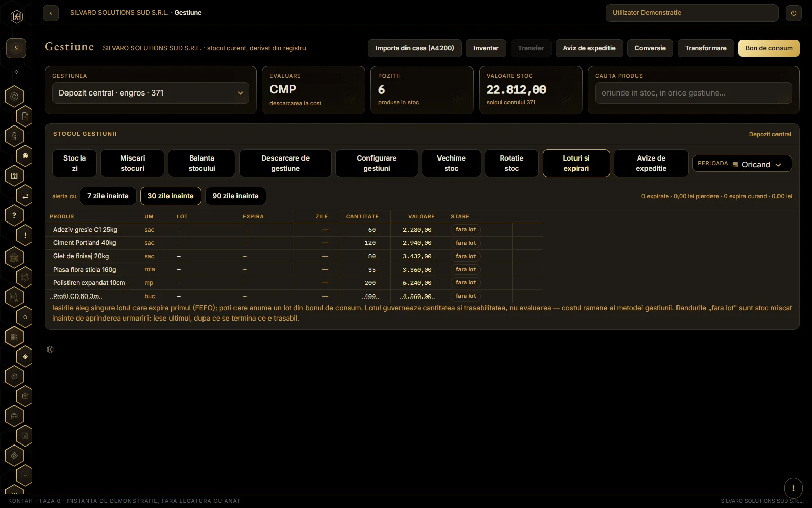Open the company avatar S tile

(16, 48)
